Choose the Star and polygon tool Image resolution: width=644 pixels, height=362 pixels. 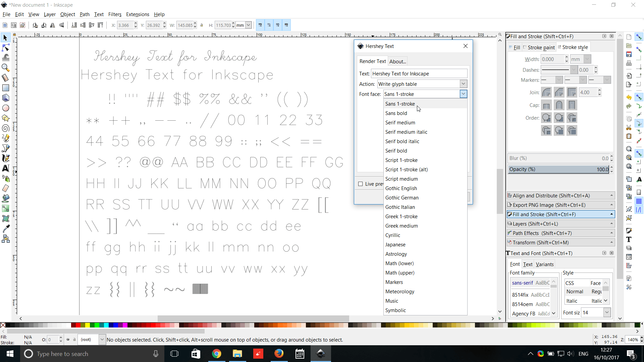(5, 118)
